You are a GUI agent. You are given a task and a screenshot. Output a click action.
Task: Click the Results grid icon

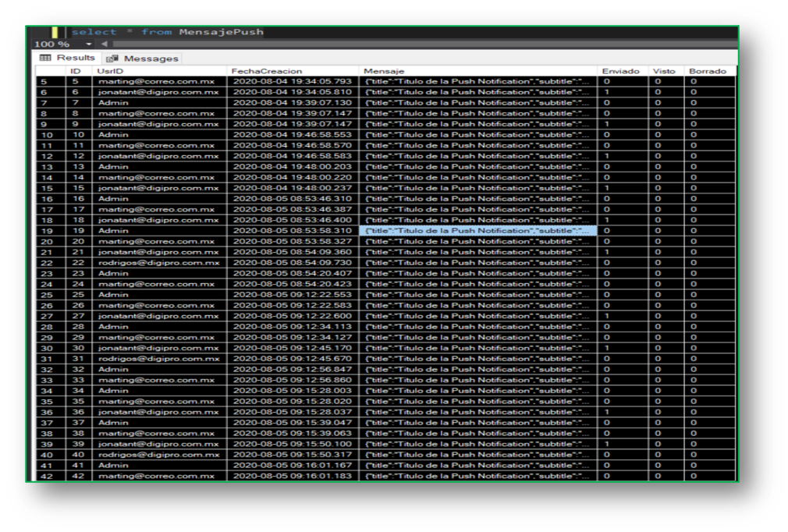(45, 58)
